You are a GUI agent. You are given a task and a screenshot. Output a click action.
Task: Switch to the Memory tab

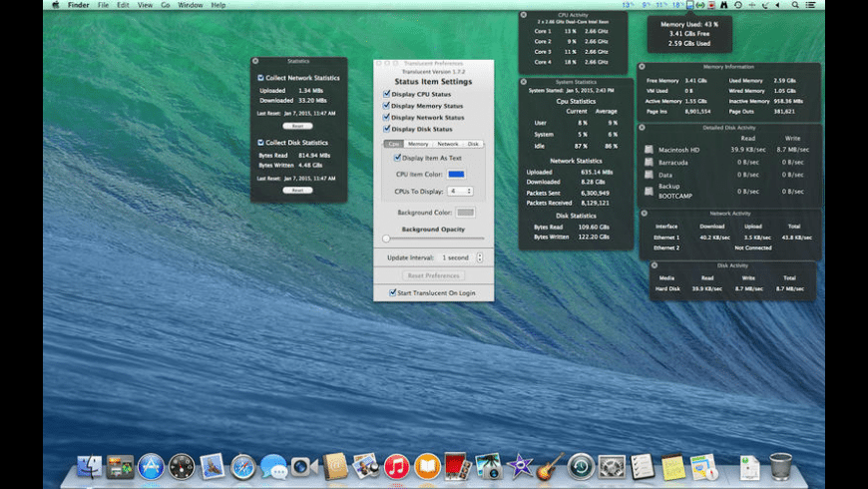[418, 144]
